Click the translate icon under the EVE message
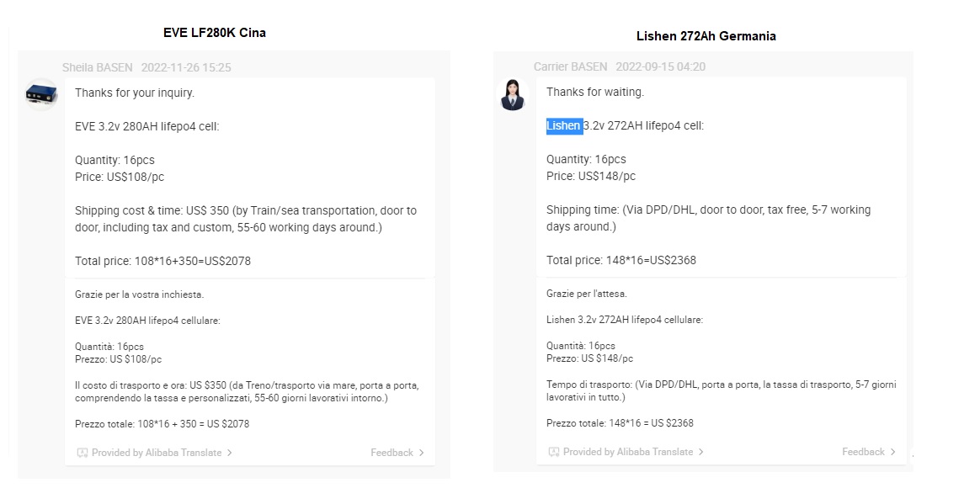Screen dimensions: 980x504 point(82,453)
